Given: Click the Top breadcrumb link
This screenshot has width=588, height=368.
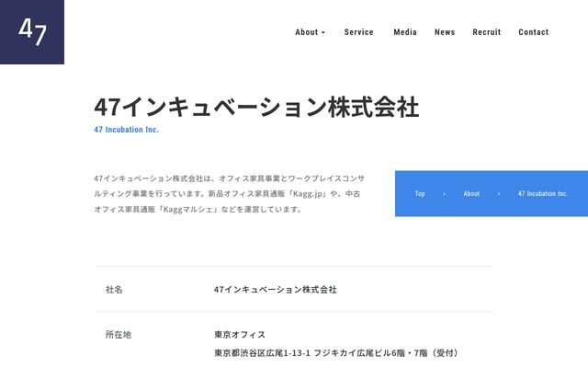Looking at the screenshot, I should 420,194.
